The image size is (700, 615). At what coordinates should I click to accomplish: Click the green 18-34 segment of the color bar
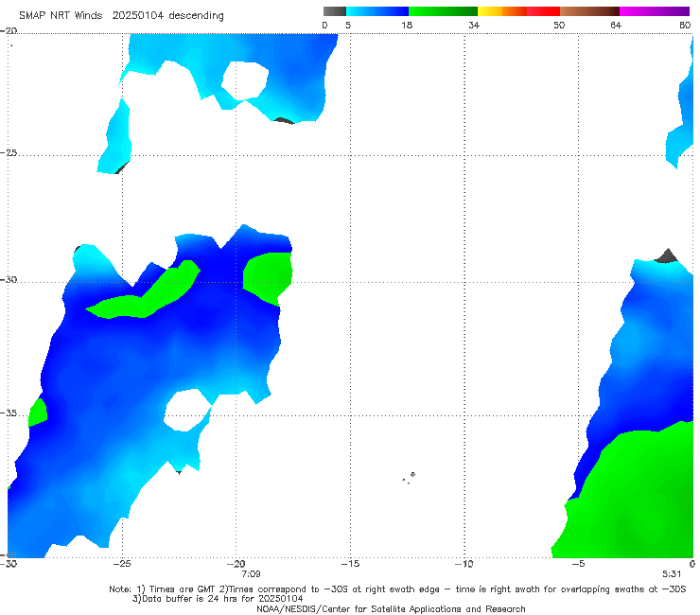(x=443, y=11)
